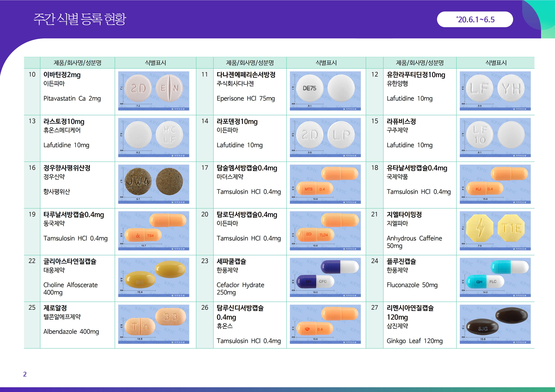Click product name 세파쿨캡슐
The height and width of the screenshot is (392, 555).
point(231,261)
